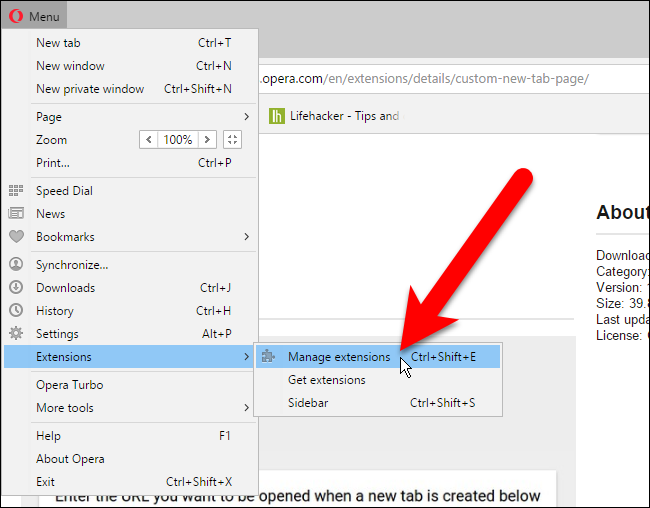Open News from the menu
650x508 pixels.
[x=133, y=214]
